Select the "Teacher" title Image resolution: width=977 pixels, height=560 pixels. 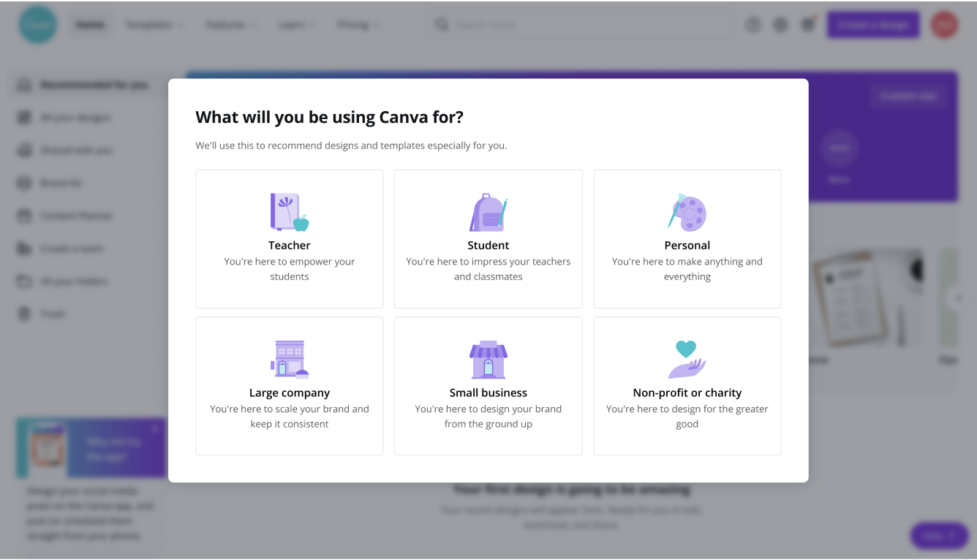(x=290, y=246)
